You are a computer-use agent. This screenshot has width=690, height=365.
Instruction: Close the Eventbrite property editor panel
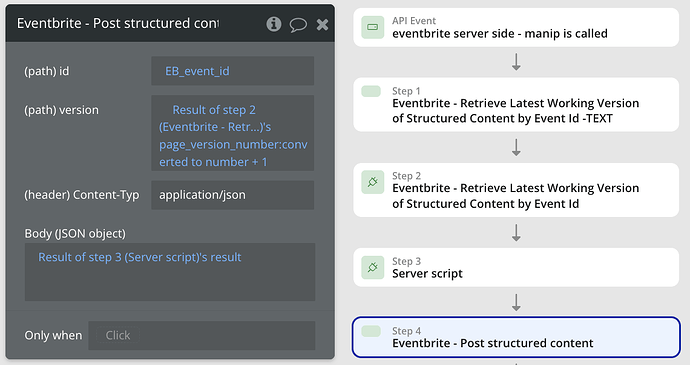point(322,25)
